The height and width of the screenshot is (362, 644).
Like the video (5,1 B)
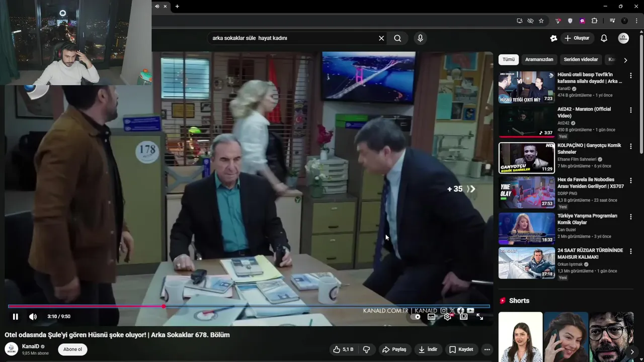point(343,349)
